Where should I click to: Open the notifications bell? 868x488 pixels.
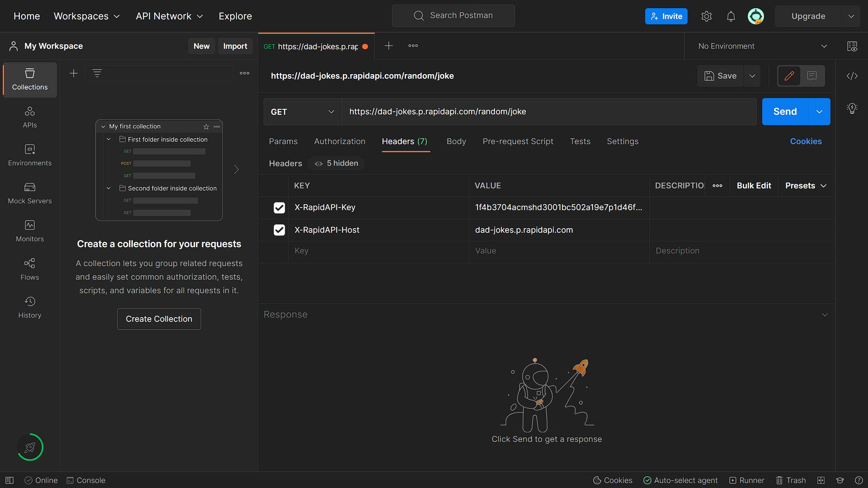[731, 16]
